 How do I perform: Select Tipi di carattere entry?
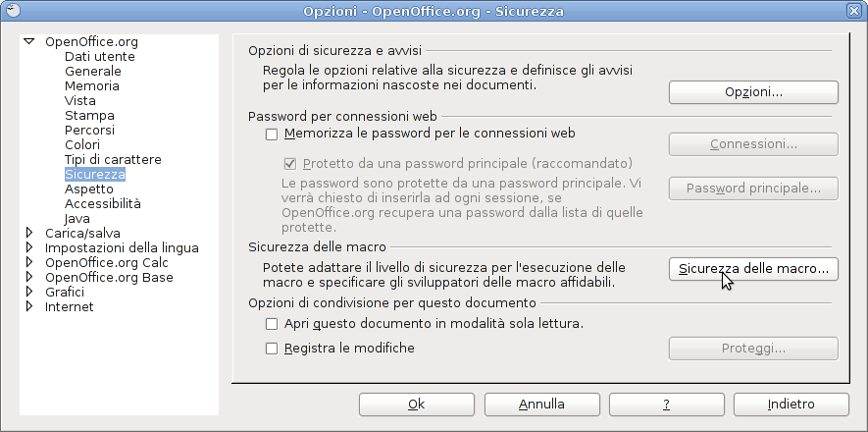[113, 159]
